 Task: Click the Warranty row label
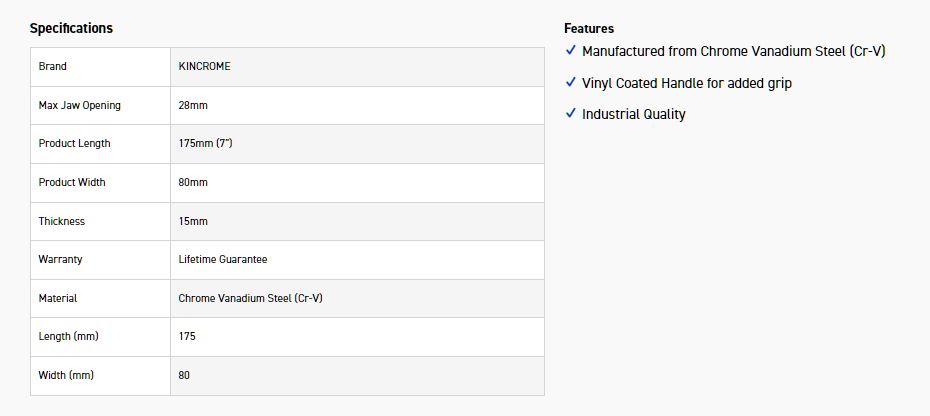[x=60, y=259]
